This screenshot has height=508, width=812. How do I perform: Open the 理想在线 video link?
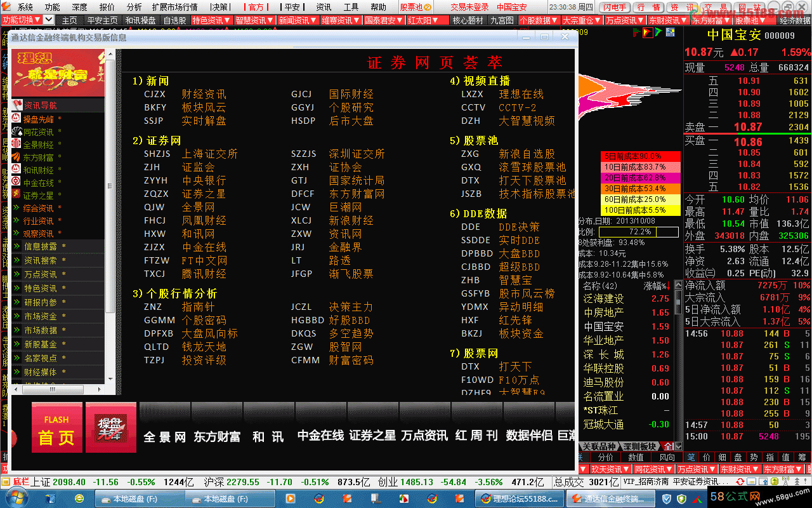pos(521,94)
